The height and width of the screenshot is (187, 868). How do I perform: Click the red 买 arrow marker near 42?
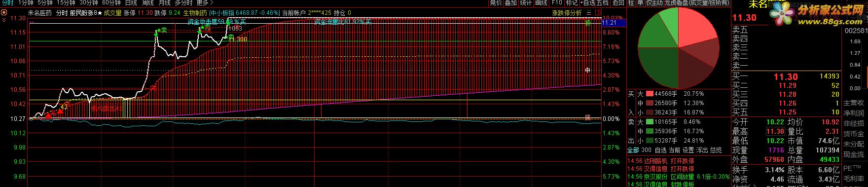pyautogui.click(x=60, y=111)
